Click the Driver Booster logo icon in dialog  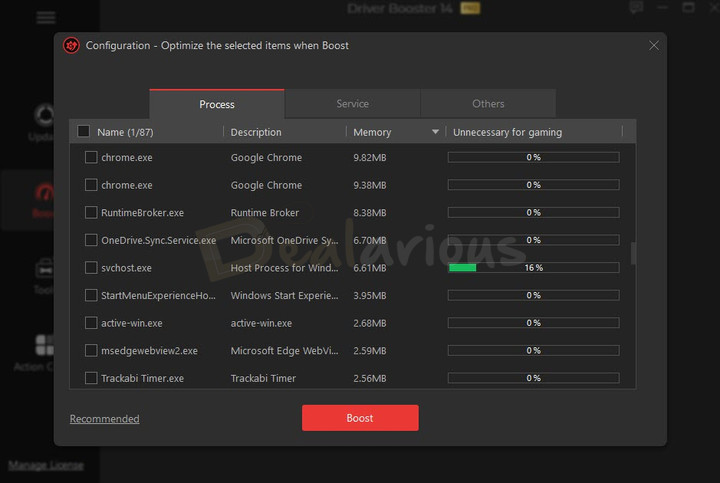(x=71, y=45)
